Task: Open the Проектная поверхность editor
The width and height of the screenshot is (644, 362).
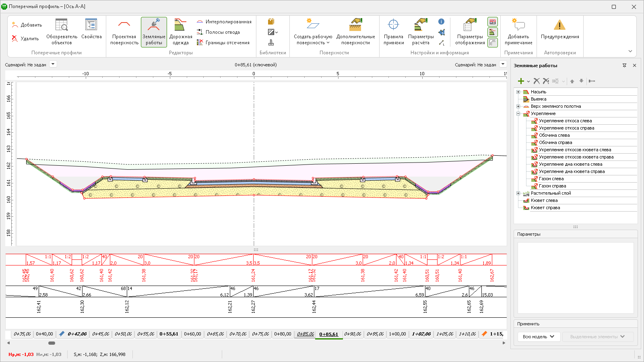Action: (124, 32)
